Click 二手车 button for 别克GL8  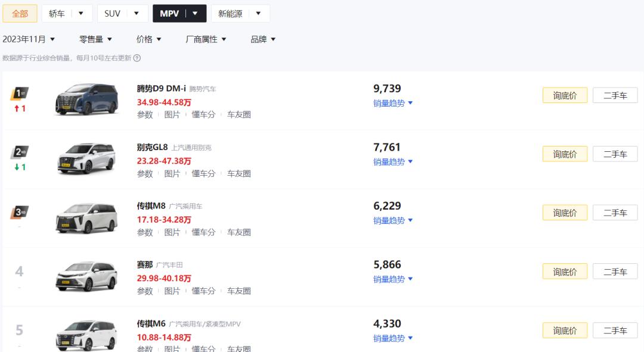[615, 154]
